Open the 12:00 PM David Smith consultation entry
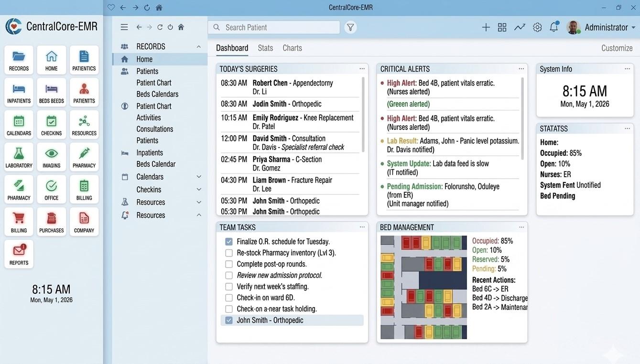The width and height of the screenshot is (640, 364). coord(290,143)
